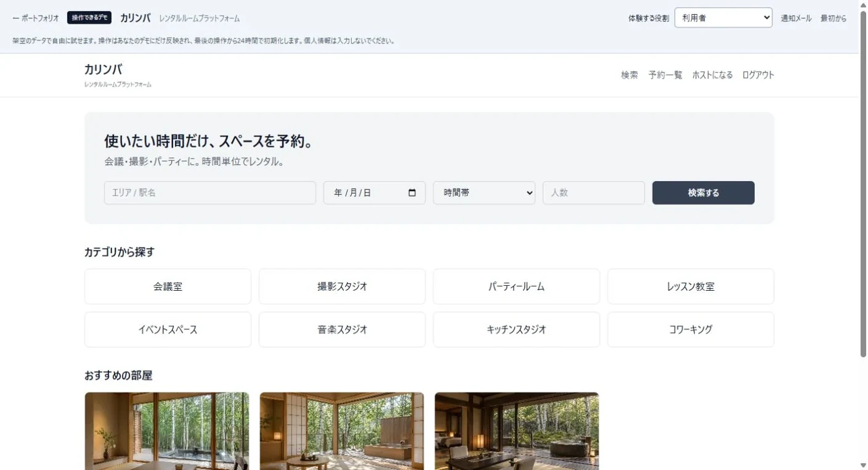Open 予約一覧 in the navigation
868x470 pixels.
[x=665, y=75]
